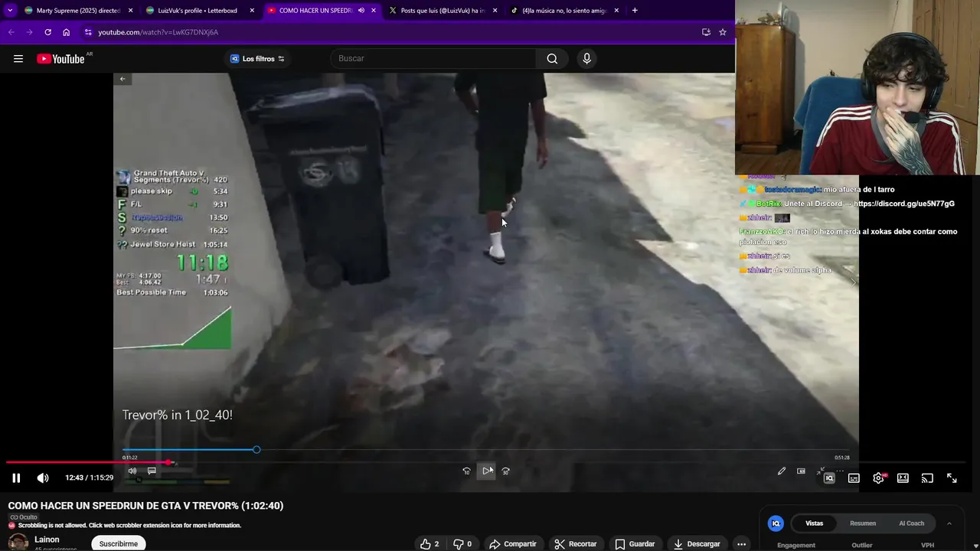
Task: Open the Lainon channel name link
Action: (x=47, y=540)
